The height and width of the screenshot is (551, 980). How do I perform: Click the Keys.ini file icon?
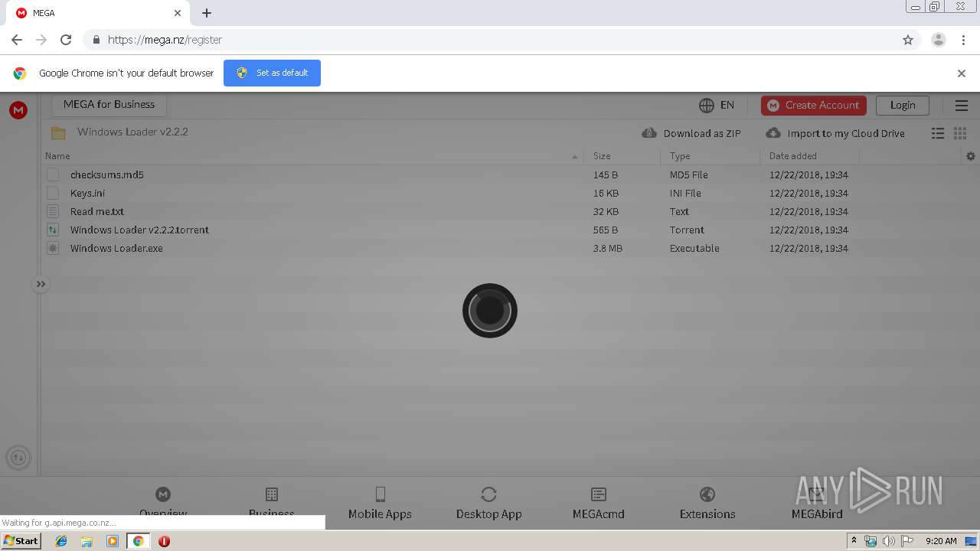pos(53,193)
